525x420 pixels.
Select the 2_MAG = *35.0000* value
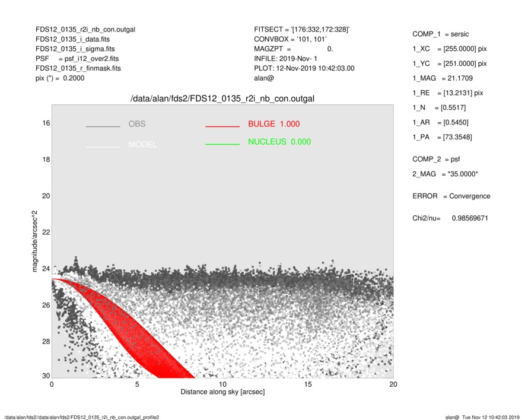click(445, 174)
